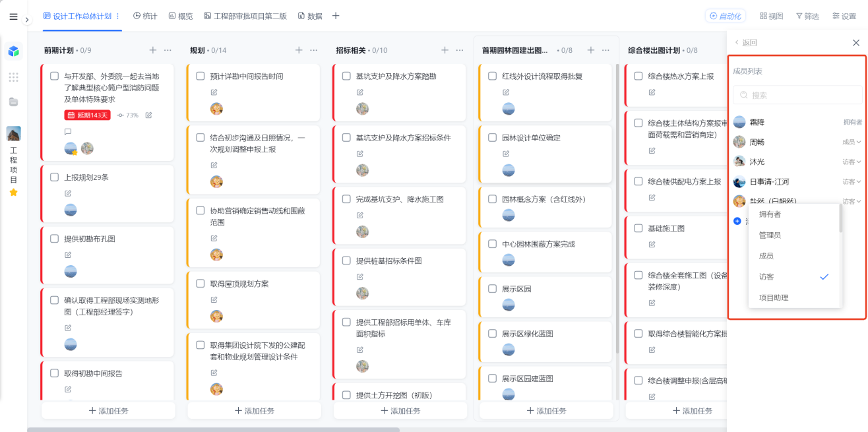Close the member list panel
The image size is (868, 432).
pos(856,43)
